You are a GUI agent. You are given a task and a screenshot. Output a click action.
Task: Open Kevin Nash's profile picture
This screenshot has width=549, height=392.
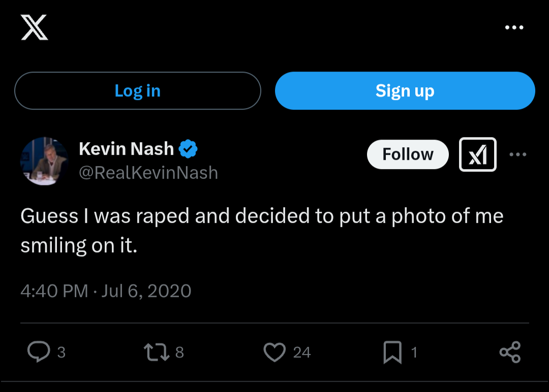click(44, 160)
